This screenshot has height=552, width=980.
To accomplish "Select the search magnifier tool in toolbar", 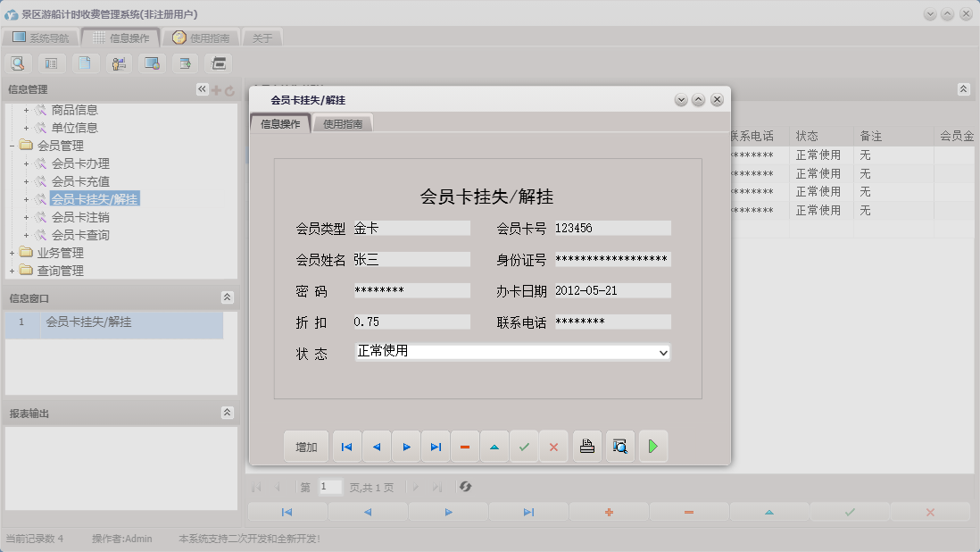I will pos(18,63).
